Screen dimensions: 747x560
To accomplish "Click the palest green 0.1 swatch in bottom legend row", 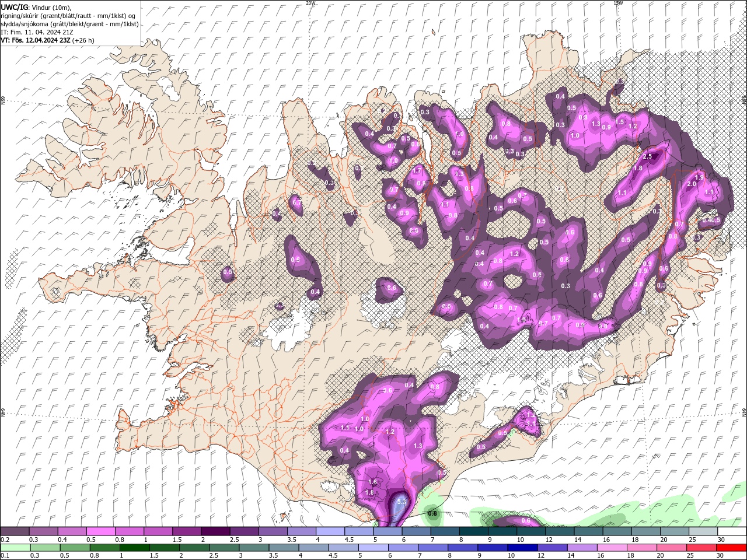I will [x=15, y=548].
